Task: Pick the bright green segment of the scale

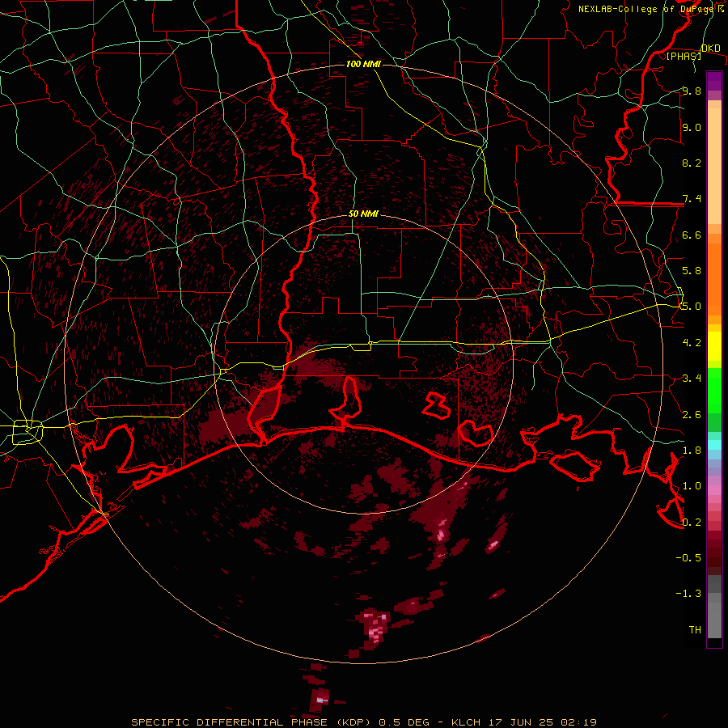Action: [x=714, y=390]
